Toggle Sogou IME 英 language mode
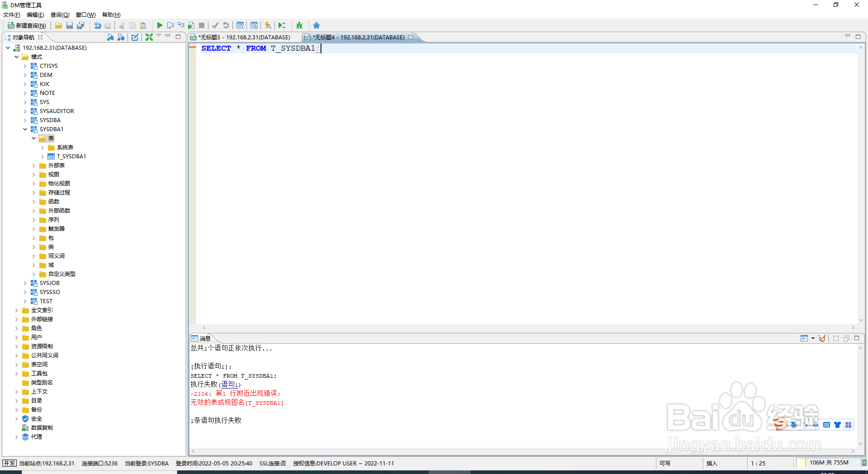 [793, 425]
